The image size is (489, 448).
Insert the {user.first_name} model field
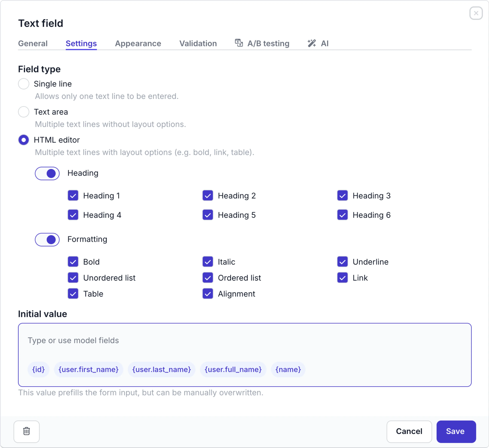(88, 370)
